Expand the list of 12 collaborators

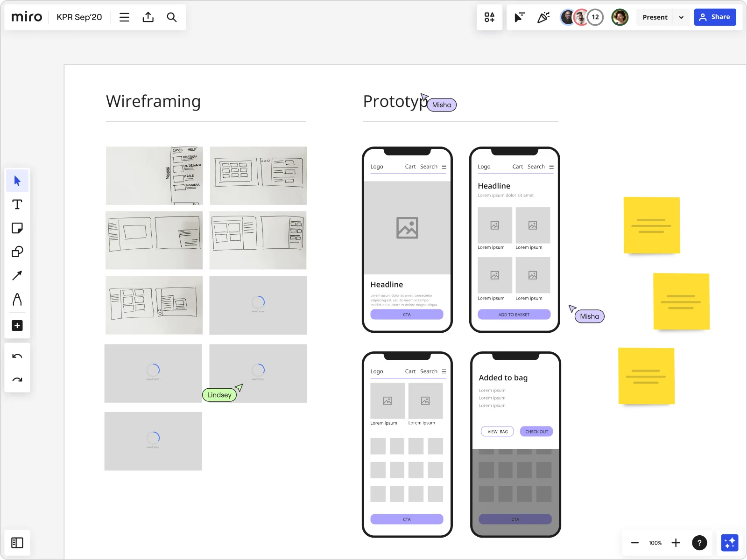click(595, 17)
